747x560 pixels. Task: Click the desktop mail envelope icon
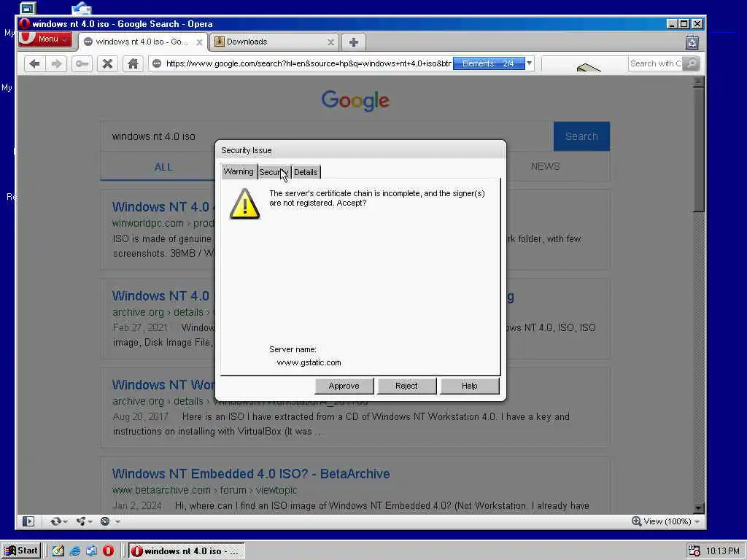tap(82, 7)
